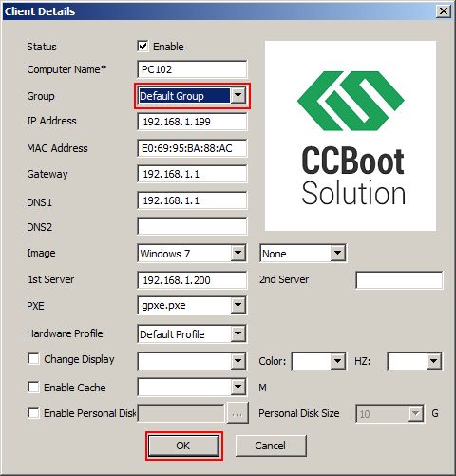The image size is (456, 476).
Task: Click the MAC Address input field
Action: pyautogui.click(x=192, y=148)
